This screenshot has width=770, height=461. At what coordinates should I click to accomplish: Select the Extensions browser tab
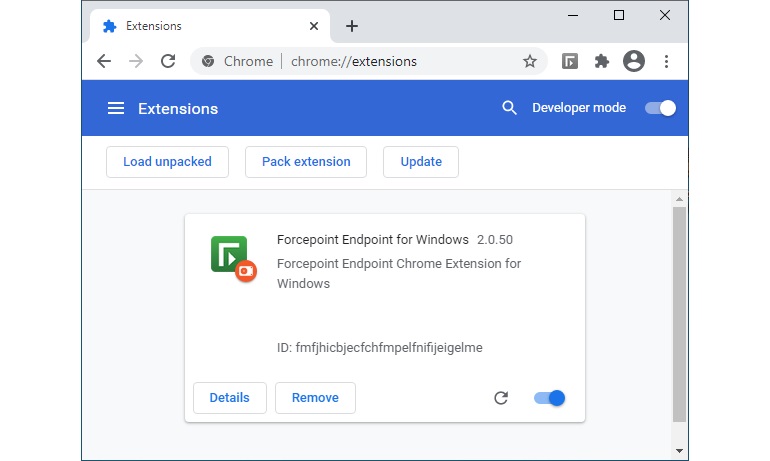[200, 26]
